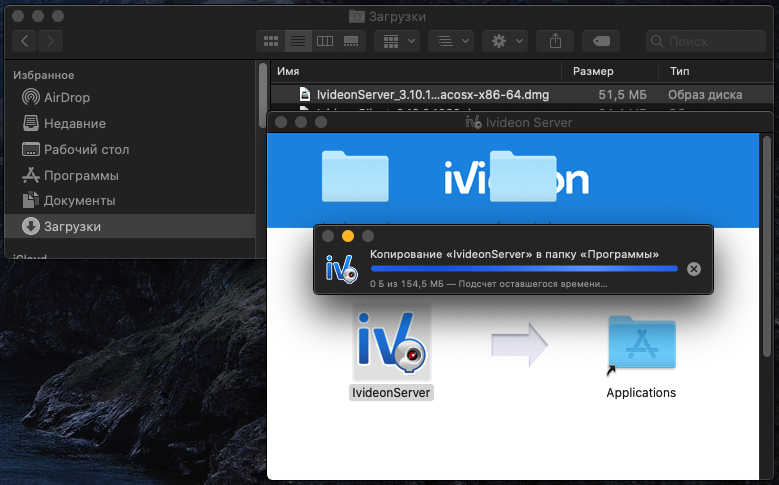This screenshot has height=485, width=779.
Task: Sort files by the Размер column
Action: (x=610, y=72)
